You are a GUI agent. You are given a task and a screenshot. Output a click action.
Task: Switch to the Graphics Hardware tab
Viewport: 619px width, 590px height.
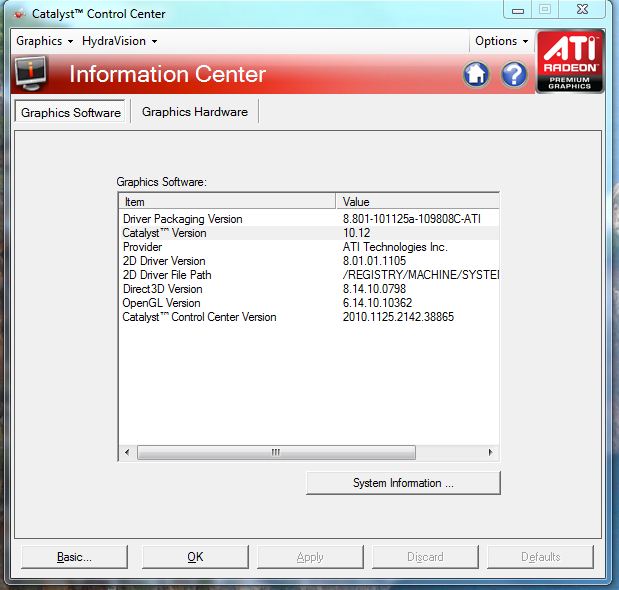click(195, 112)
